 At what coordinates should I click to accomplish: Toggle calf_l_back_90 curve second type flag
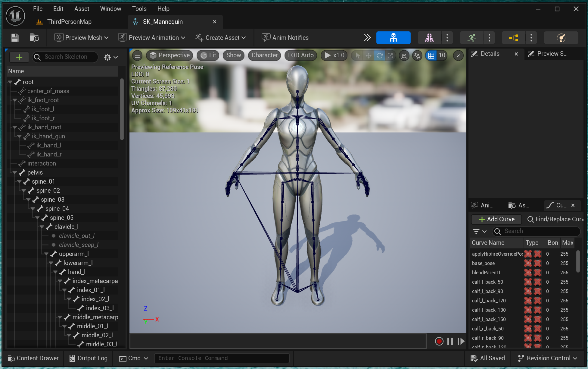[x=537, y=291]
